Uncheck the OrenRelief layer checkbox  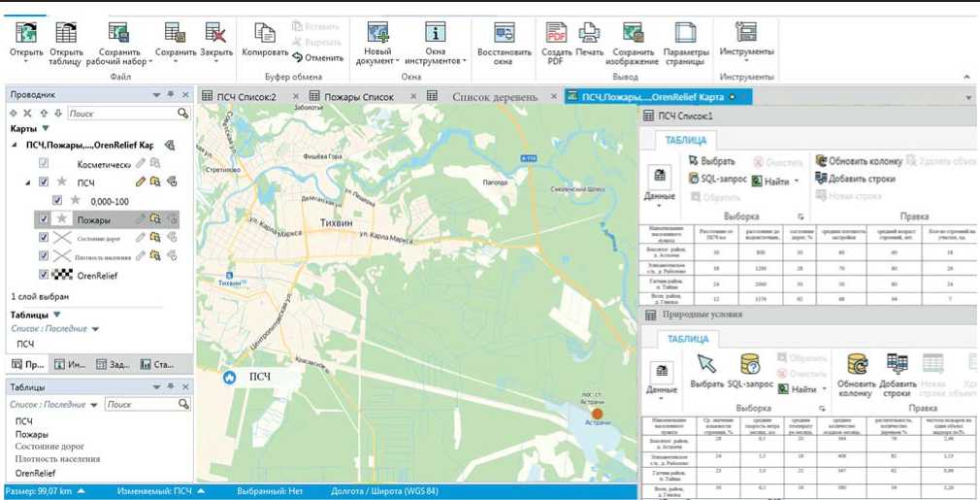click(44, 274)
